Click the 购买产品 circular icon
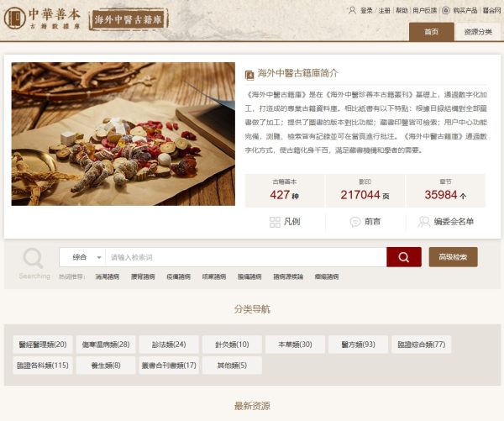The height and width of the screenshot is (421, 504). (x=445, y=11)
